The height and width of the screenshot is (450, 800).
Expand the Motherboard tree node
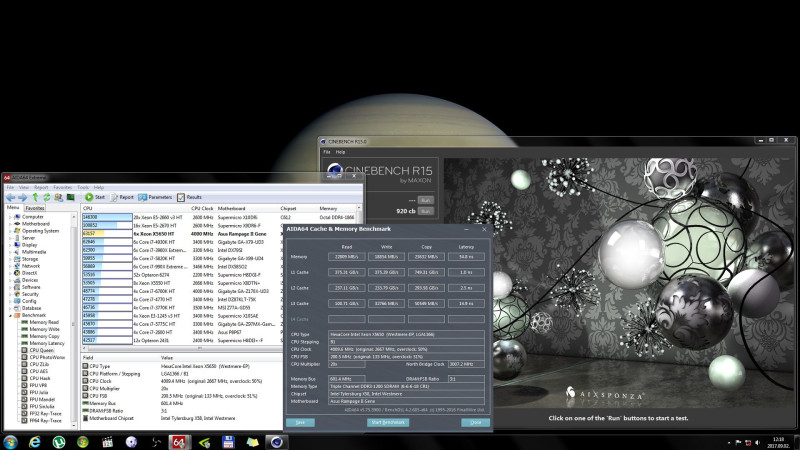[12, 223]
